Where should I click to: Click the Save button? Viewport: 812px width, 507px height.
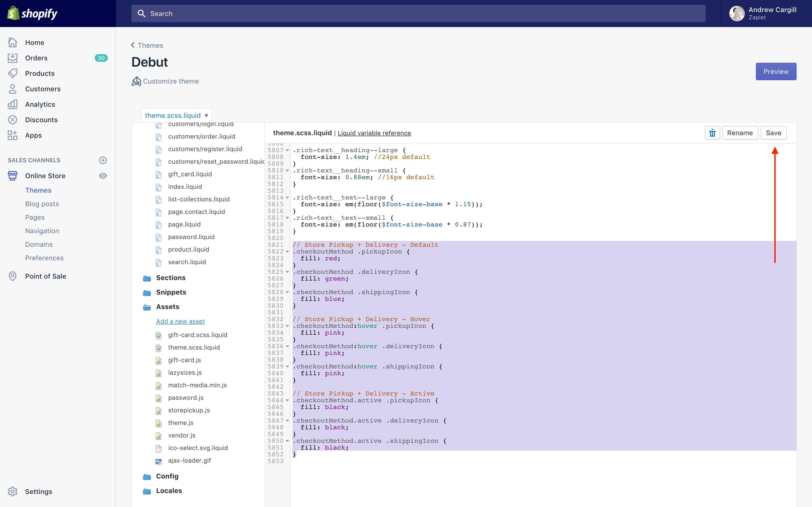tap(773, 133)
